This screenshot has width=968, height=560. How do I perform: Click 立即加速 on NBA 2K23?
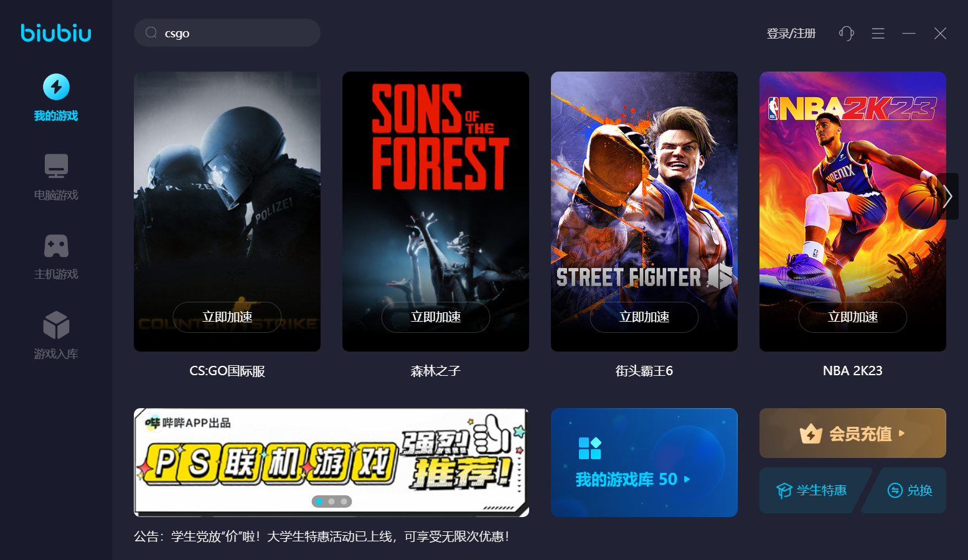853,317
